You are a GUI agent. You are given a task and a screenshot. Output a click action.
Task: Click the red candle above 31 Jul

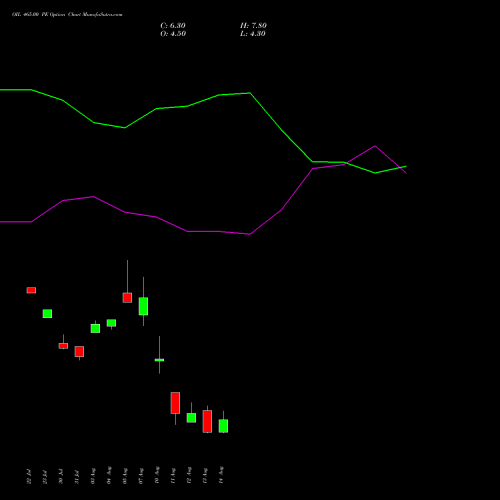coord(79,352)
